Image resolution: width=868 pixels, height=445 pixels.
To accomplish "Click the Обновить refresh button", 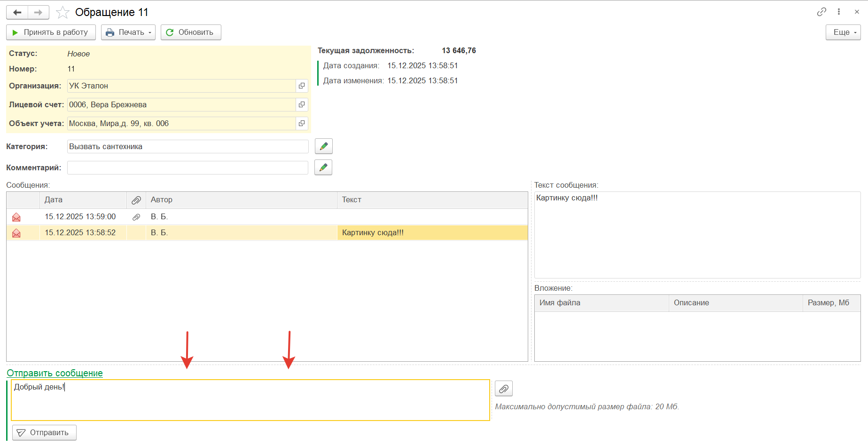I will click(191, 32).
